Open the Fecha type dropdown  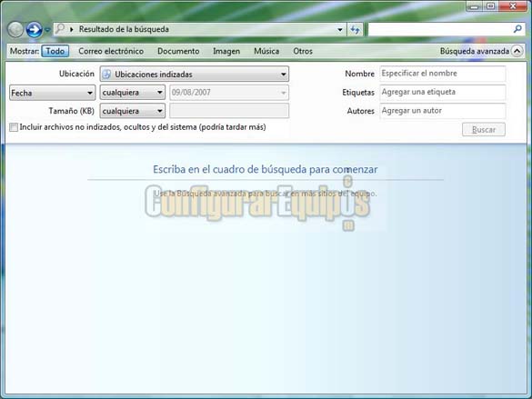52,93
